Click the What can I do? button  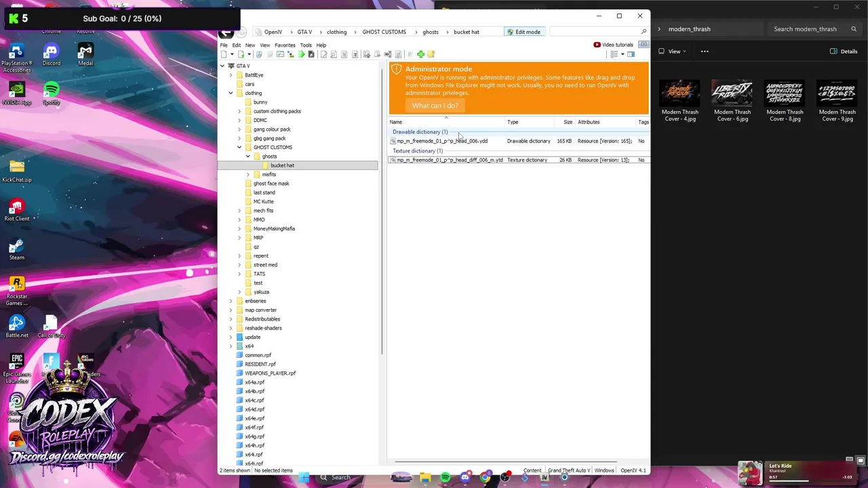pyautogui.click(x=435, y=106)
